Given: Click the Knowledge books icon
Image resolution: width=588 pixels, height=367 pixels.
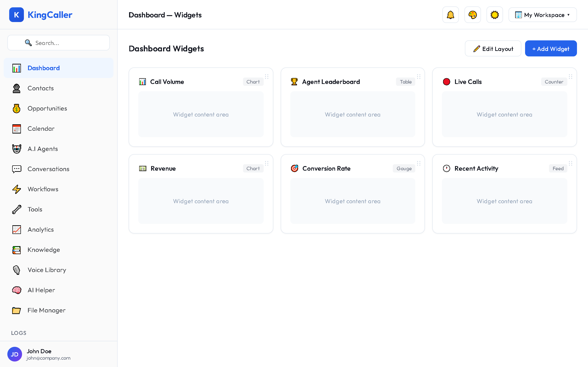Looking at the screenshot, I should coord(16,250).
